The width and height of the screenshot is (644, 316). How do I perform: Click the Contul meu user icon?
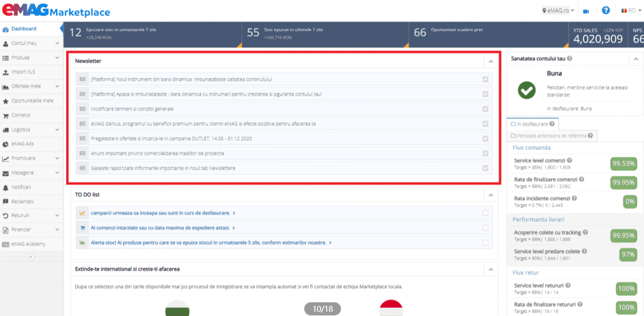point(5,43)
